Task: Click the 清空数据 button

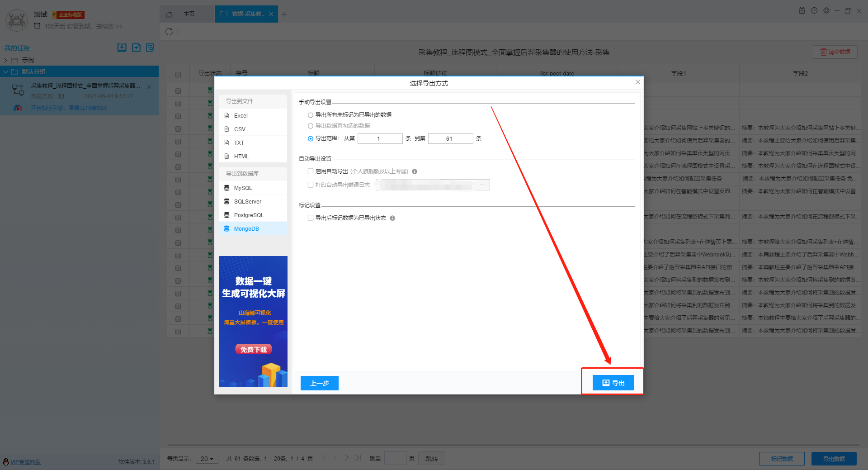Action: (x=835, y=52)
